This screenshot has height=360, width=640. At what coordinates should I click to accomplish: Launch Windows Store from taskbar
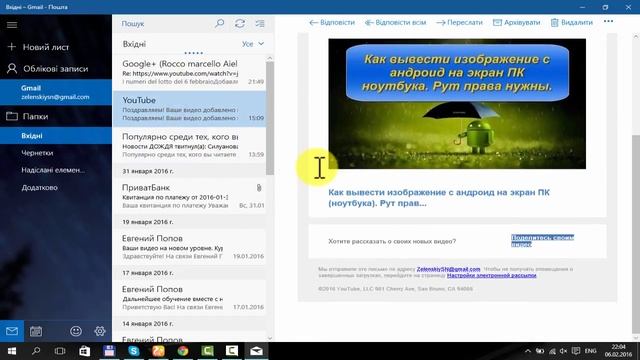[x=84, y=351]
